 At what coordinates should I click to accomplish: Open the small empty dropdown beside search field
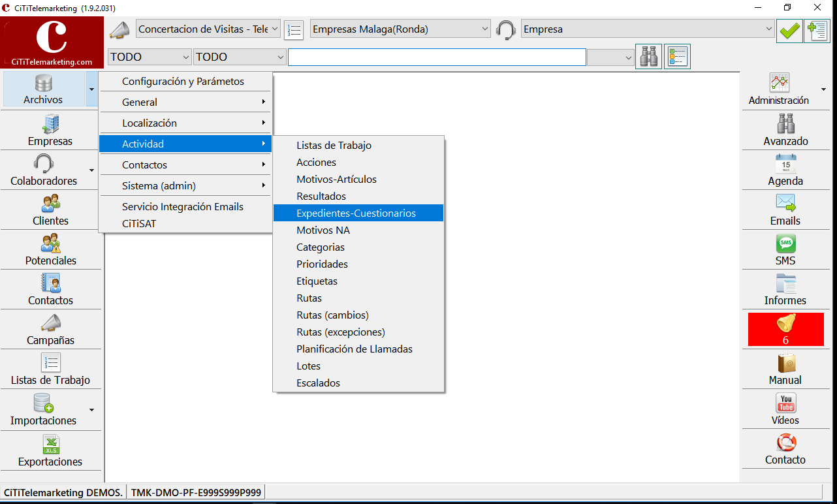610,57
